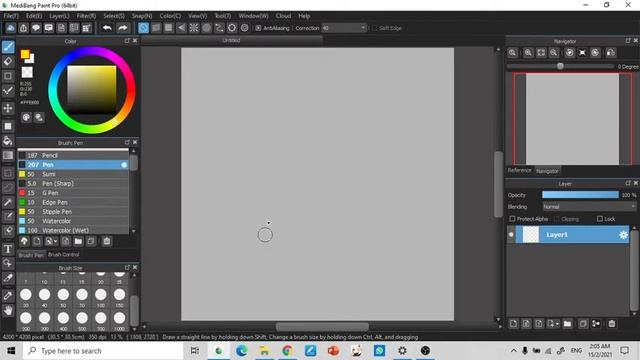The width and height of the screenshot is (640, 360).
Task: Open Layer1 settings gear
Action: (x=623, y=235)
